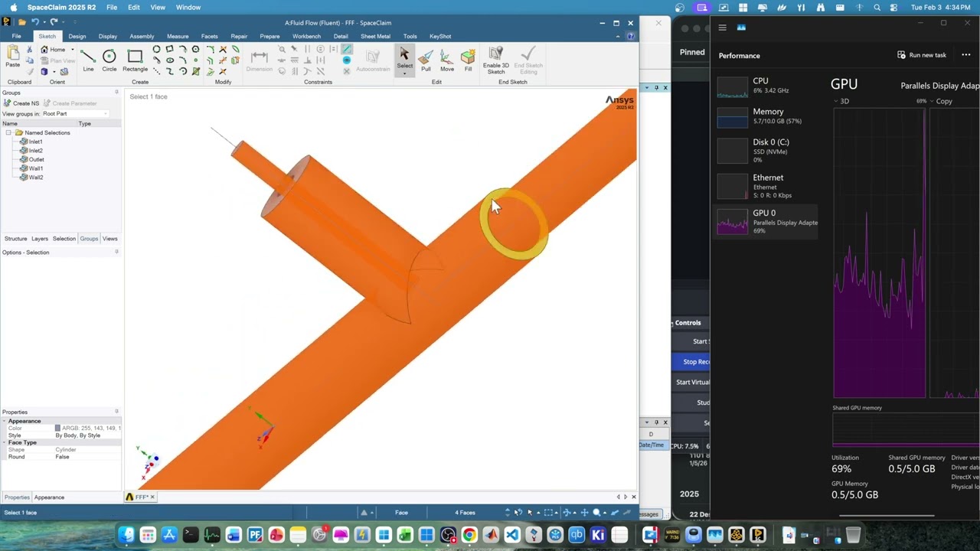The width and height of the screenshot is (980, 551).
Task: Select the Inlet1 named selection
Action: (x=35, y=142)
